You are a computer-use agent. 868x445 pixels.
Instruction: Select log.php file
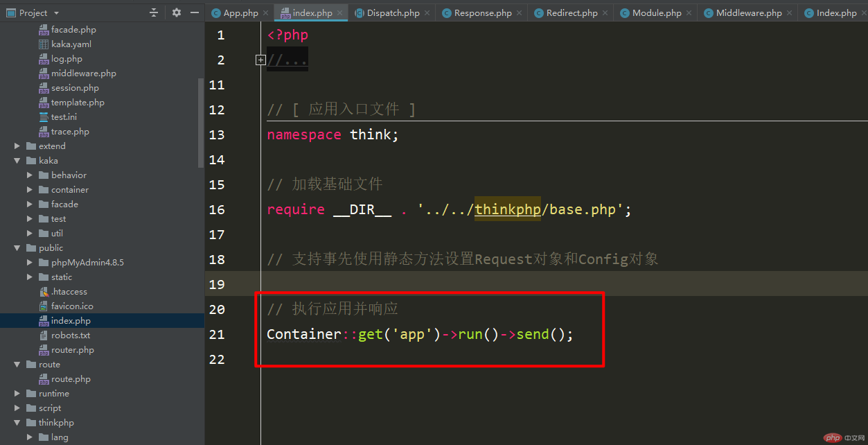pos(67,59)
